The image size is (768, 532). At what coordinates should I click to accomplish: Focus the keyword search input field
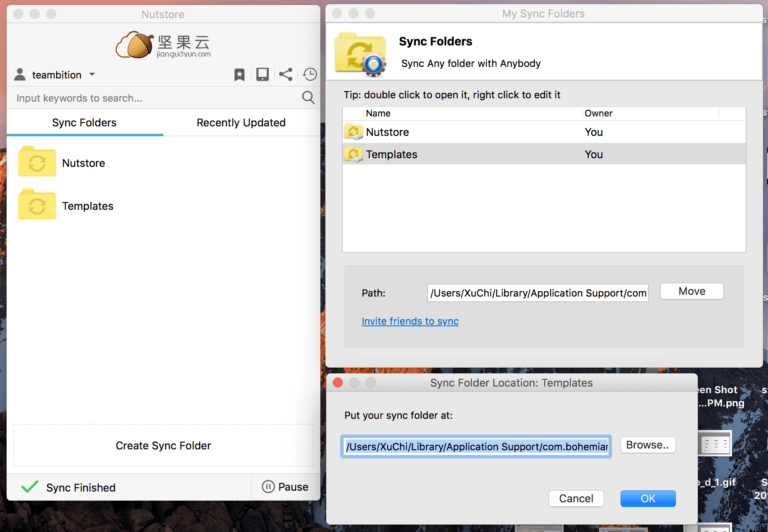click(157, 98)
